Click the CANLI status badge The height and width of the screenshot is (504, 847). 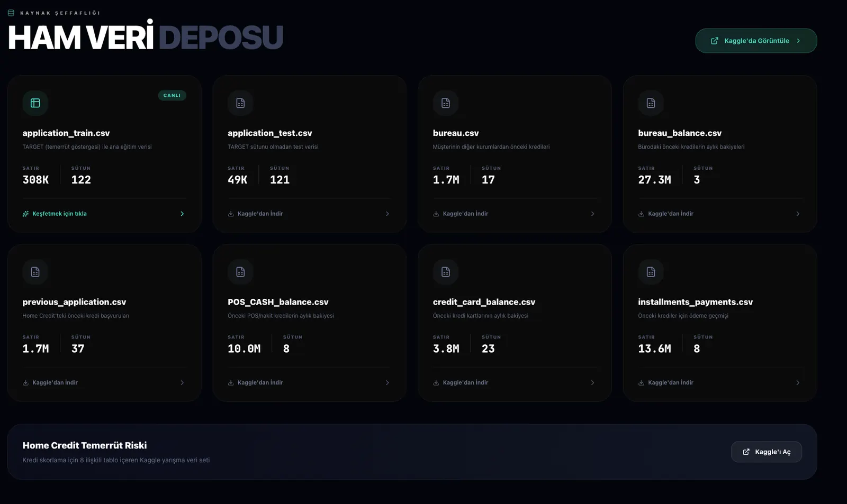point(172,96)
